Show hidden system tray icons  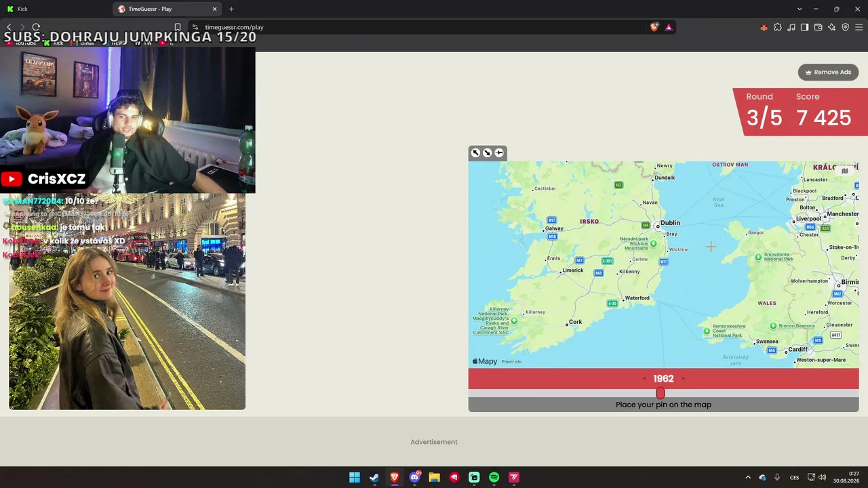(748, 477)
